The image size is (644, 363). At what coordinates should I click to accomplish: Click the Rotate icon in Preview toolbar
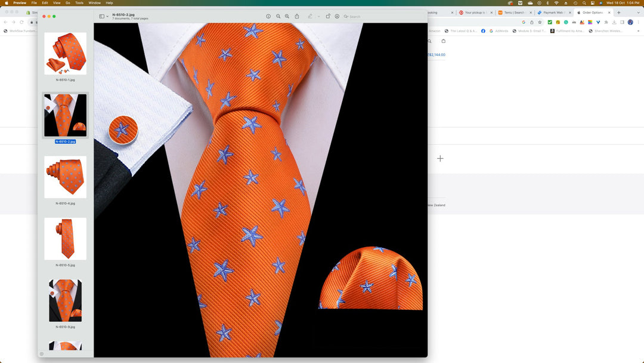[328, 16]
